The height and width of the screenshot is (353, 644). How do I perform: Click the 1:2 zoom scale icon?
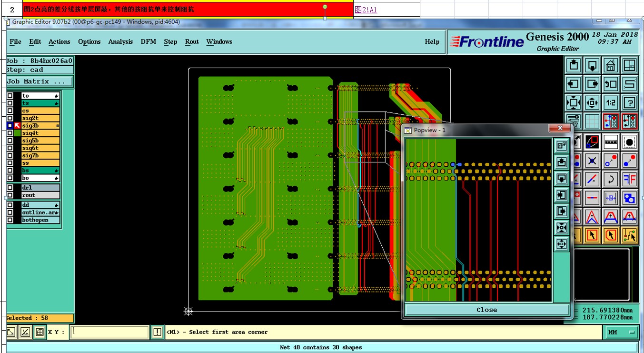(611, 102)
